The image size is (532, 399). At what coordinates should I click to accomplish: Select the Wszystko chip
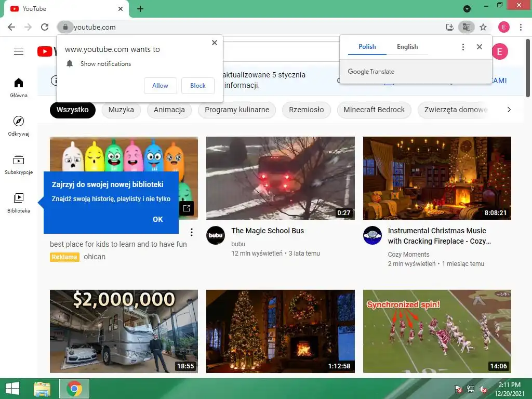73,110
